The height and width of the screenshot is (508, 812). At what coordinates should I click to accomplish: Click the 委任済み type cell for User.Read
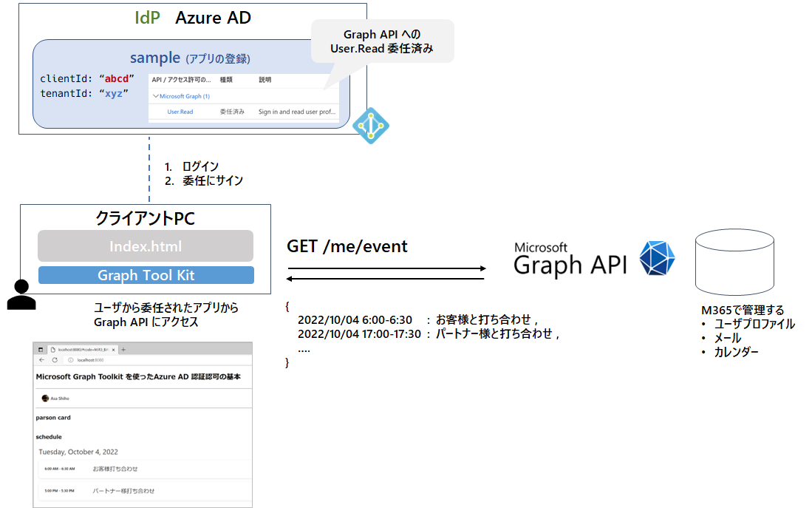233,111
